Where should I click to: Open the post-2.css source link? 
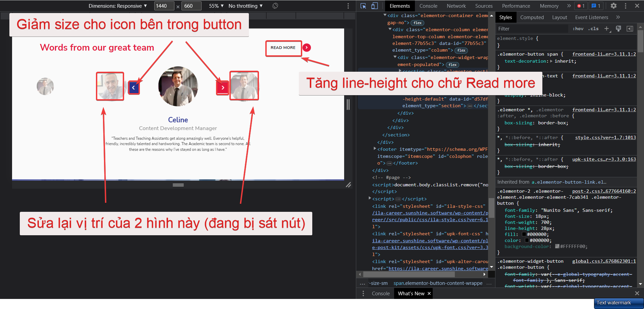pyautogui.click(x=604, y=191)
